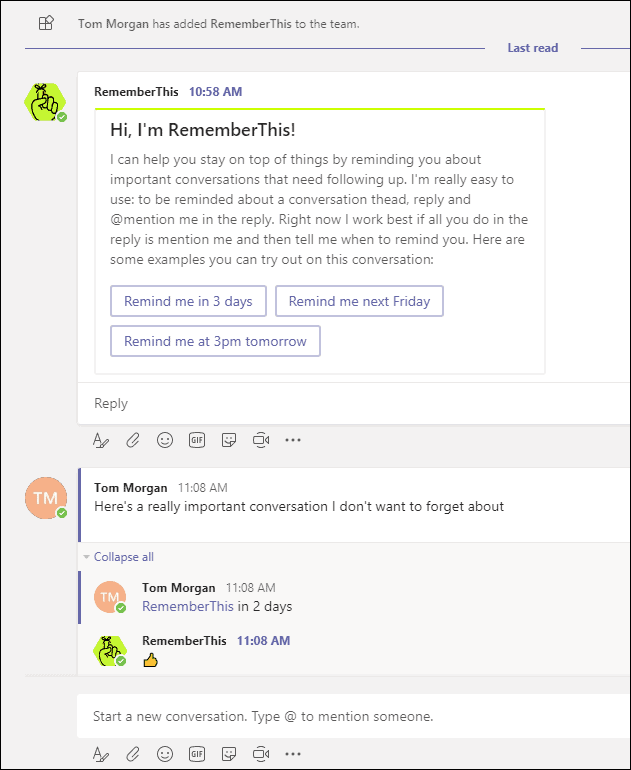Image resolution: width=631 pixels, height=770 pixels.
Task: Choose "Remind me in 3 days" button
Action: click(x=189, y=301)
